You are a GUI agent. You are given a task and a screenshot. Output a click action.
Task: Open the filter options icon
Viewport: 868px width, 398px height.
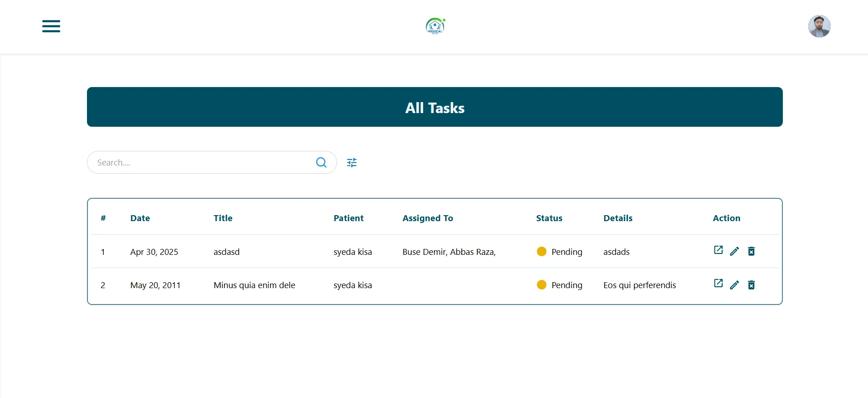(352, 162)
